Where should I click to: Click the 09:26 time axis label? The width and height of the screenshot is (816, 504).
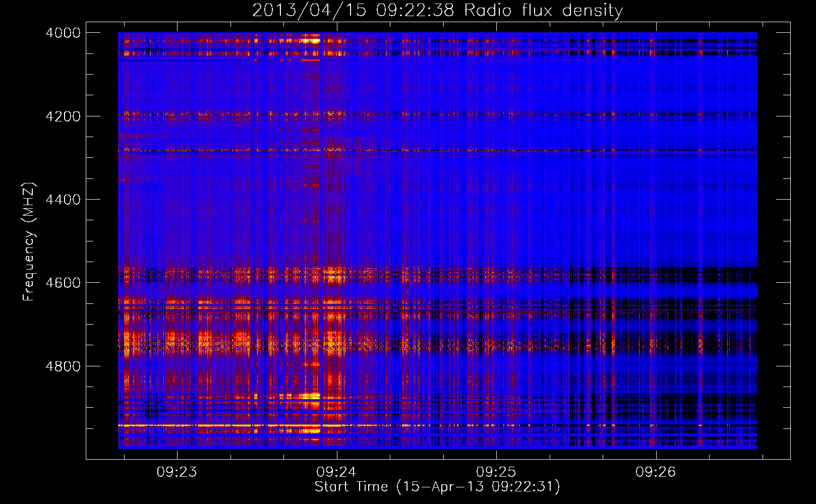click(x=656, y=472)
